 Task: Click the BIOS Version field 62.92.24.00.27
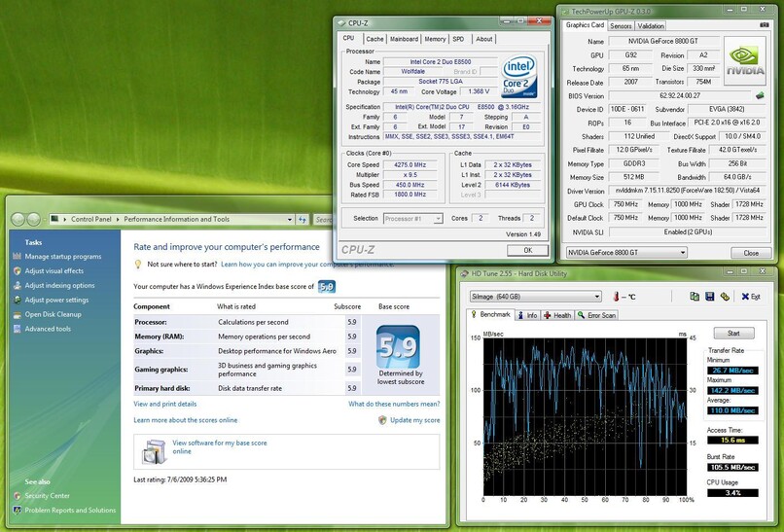coord(680,95)
